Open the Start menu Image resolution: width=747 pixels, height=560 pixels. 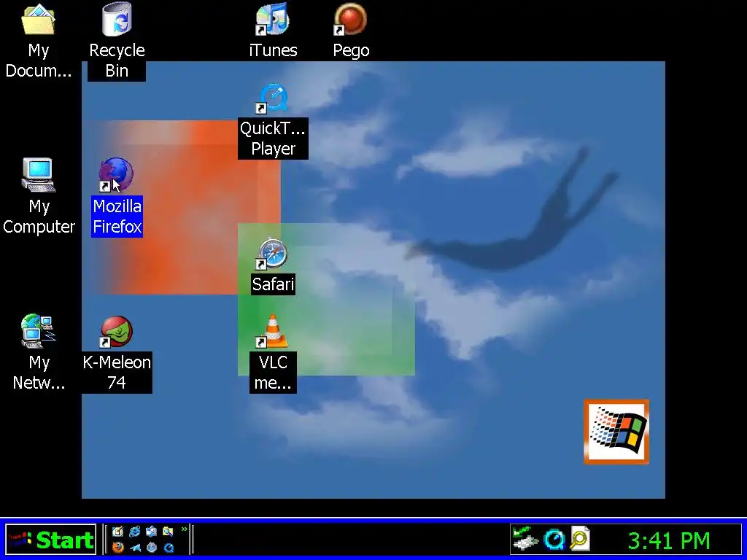(x=51, y=540)
